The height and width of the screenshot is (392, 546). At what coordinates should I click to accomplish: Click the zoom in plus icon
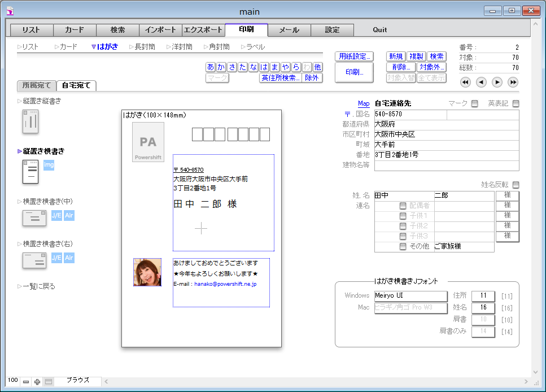[x=37, y=382]
